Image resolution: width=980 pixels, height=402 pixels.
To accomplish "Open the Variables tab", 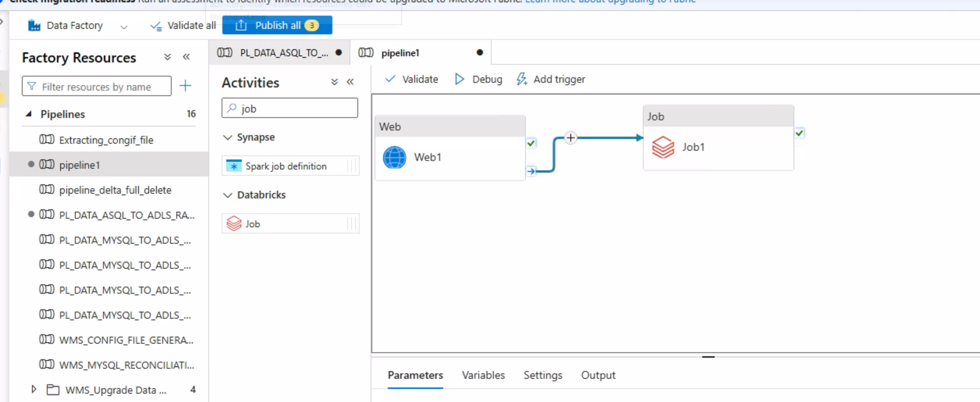I will point(483,375).
